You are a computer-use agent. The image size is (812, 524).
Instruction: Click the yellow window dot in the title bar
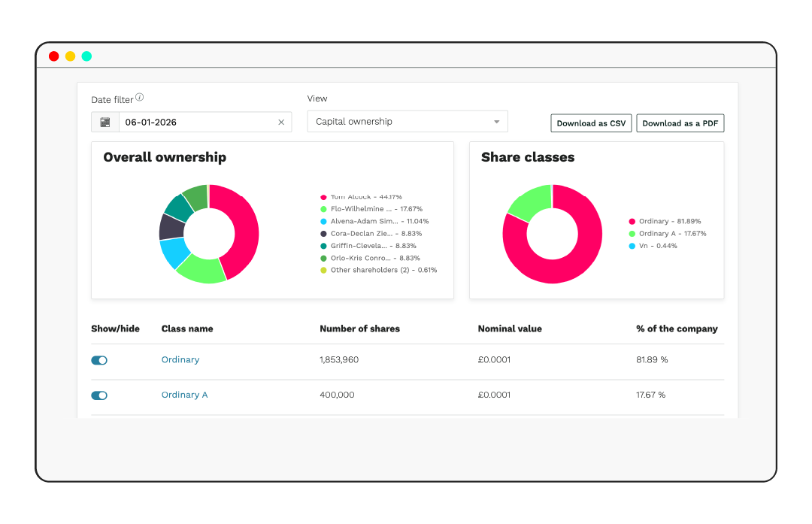tap(71, 56)
